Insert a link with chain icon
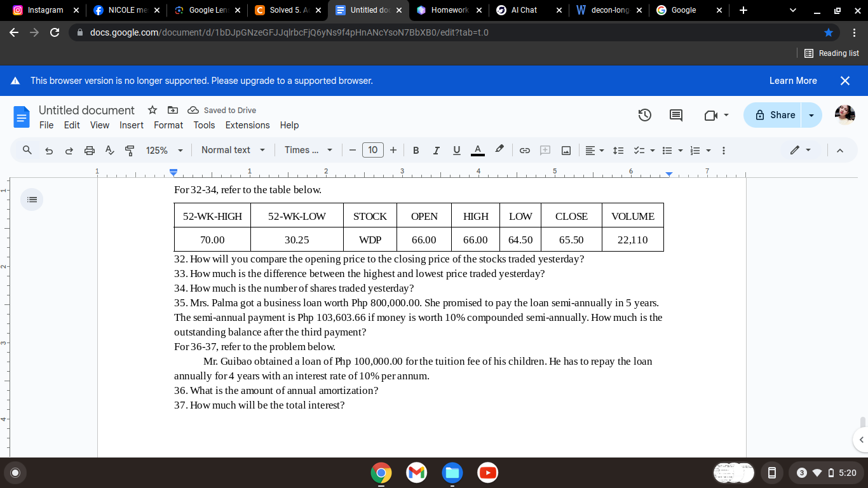The image size is (868, 488). pos(525,151)
